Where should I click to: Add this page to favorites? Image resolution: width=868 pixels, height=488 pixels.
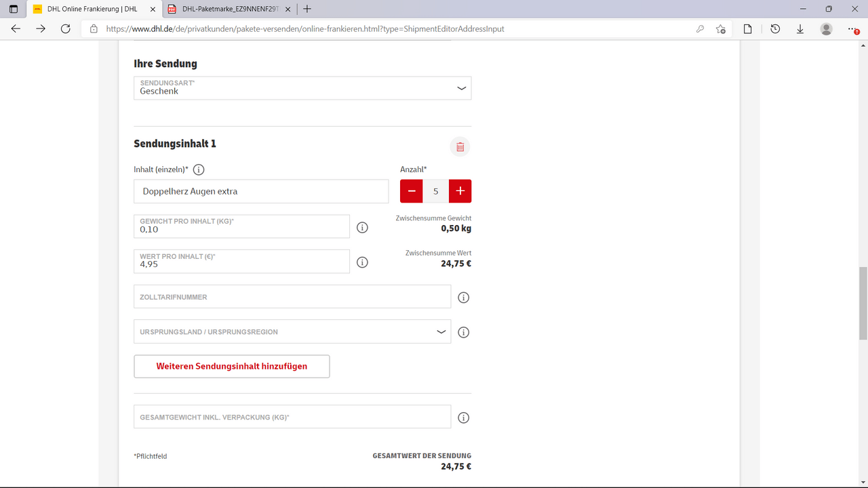[721, 29]
